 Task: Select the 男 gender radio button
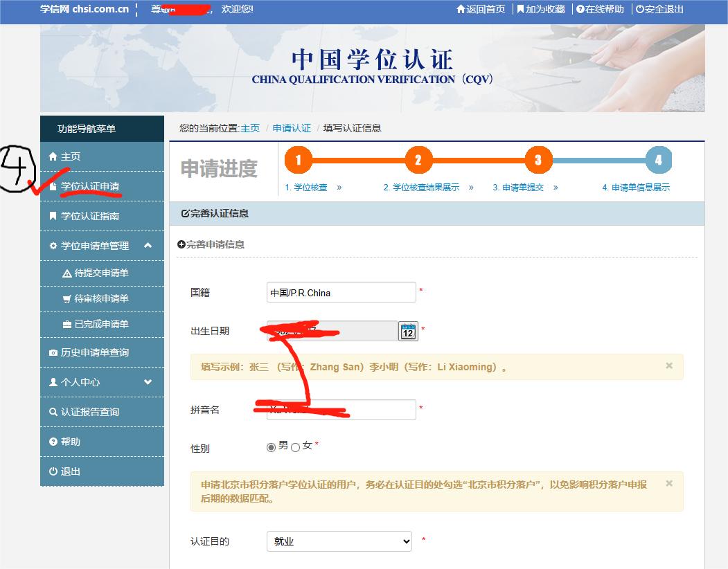(x=271, y=446)
